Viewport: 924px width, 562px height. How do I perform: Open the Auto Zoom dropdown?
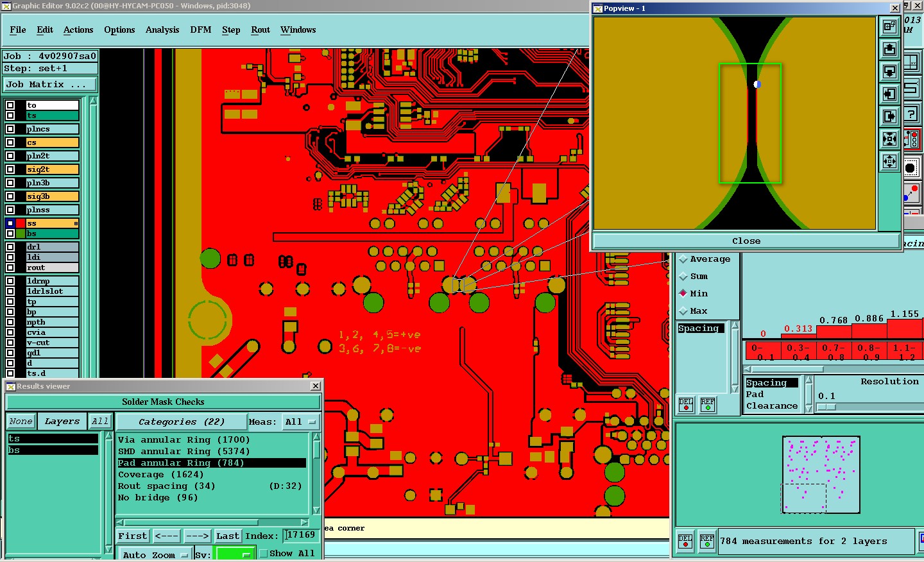coord(155,554)
